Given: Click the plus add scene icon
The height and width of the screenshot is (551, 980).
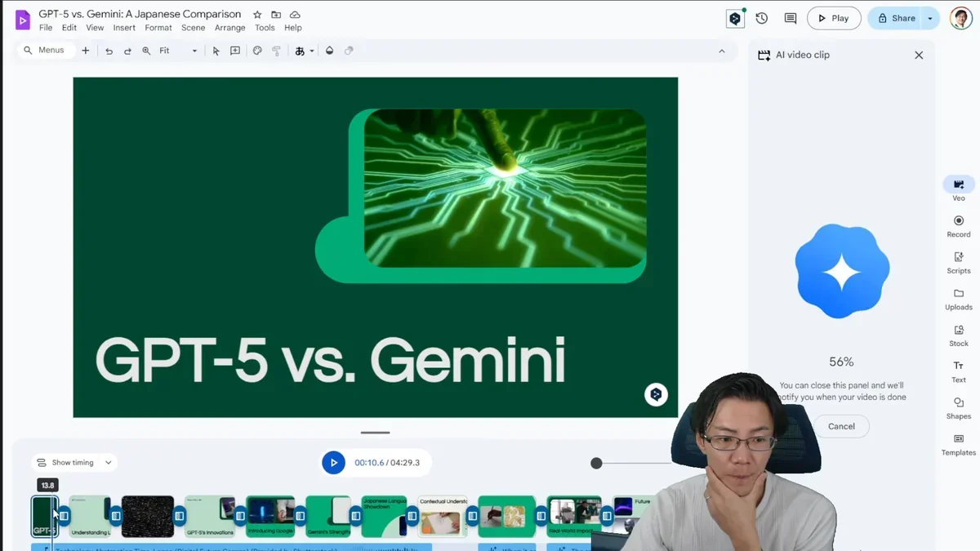Looking at the screenshot, I should pyautogui.click(x=85, y=51).
